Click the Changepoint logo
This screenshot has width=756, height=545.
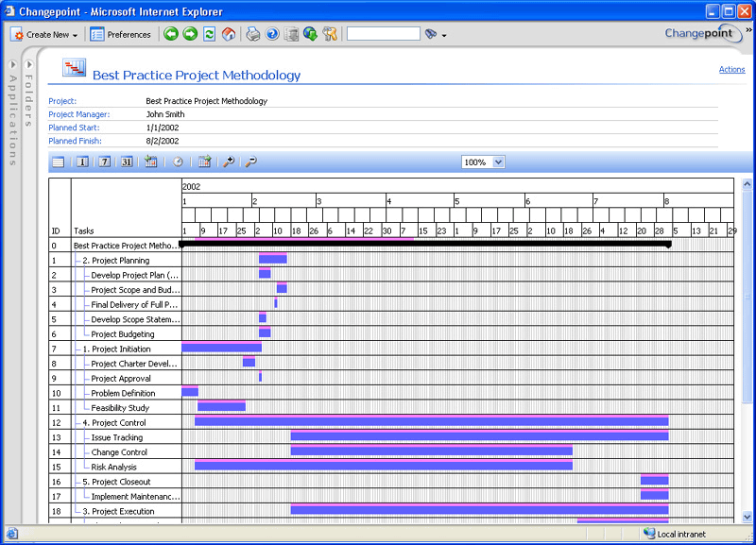pos(702,34)
